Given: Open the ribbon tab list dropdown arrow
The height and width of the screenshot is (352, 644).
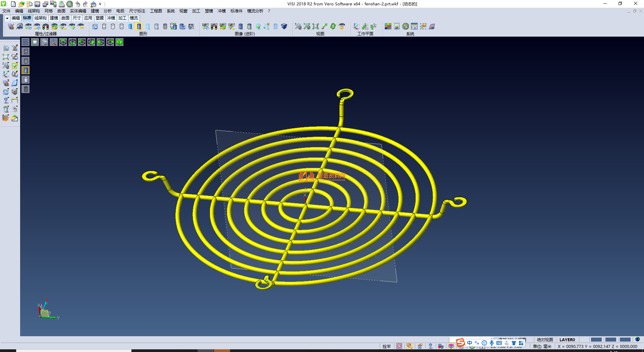Looking at the screenshot, I should [7, 18].
